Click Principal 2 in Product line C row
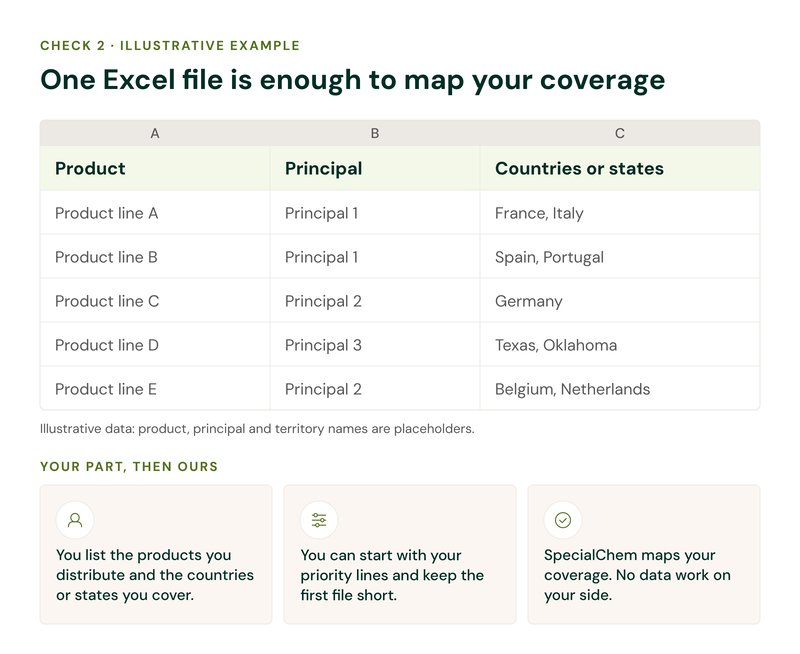Screen dimensions: 800x654 (x=375, y=301)
